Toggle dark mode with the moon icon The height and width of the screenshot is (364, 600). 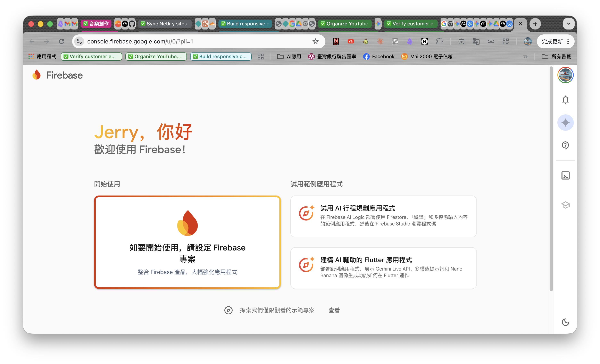tap(565, 322)
